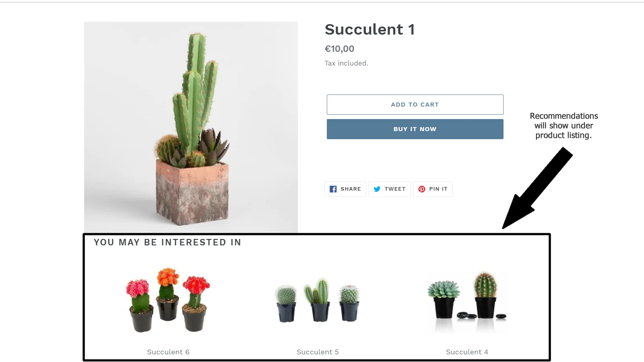Add Succulent 1 to cart
Screen dimensions: 644x362
(x=415, y=105)
